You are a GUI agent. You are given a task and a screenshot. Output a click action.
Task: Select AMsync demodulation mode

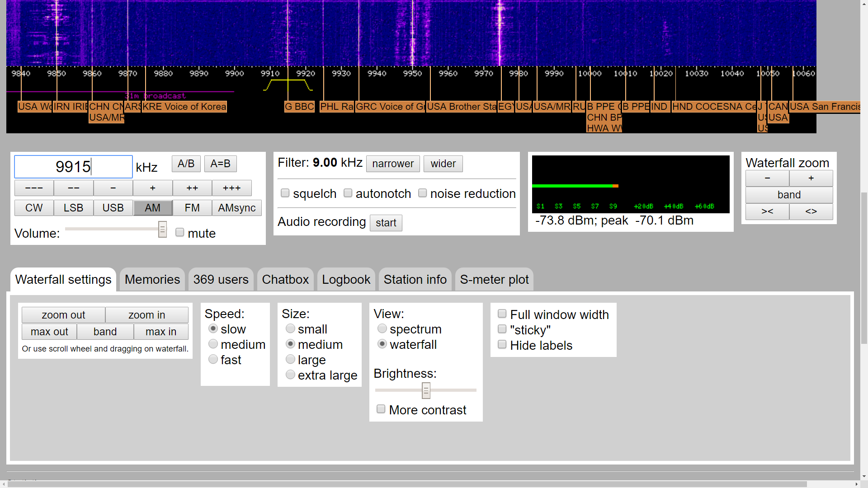tap(237, 208)
